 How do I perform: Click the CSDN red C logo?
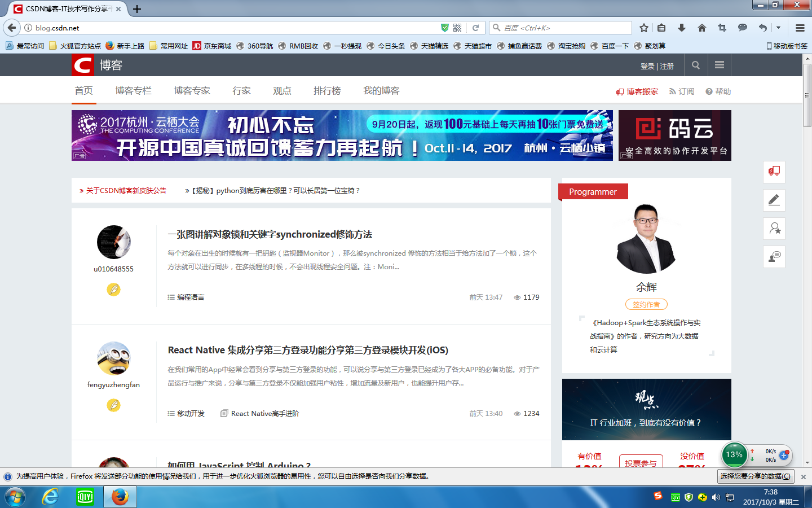(83, 65)
